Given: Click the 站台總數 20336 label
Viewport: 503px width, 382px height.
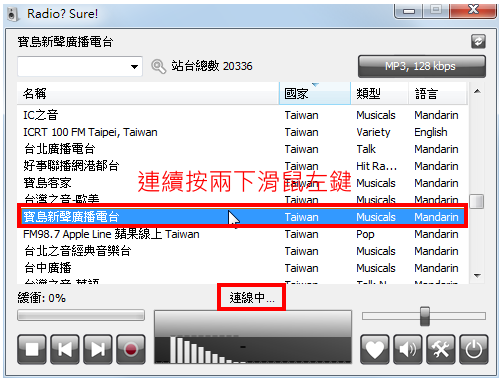Looking at the screenshot, I should pos(212,66).
